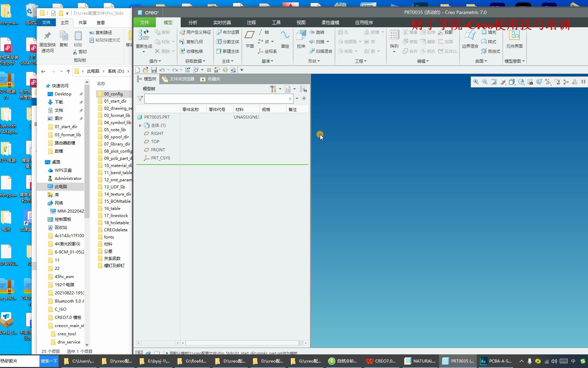The width and height of the screenshot is (588, 368).
Task: Open the 分析 ribbon tab
Action: point(193,22)
